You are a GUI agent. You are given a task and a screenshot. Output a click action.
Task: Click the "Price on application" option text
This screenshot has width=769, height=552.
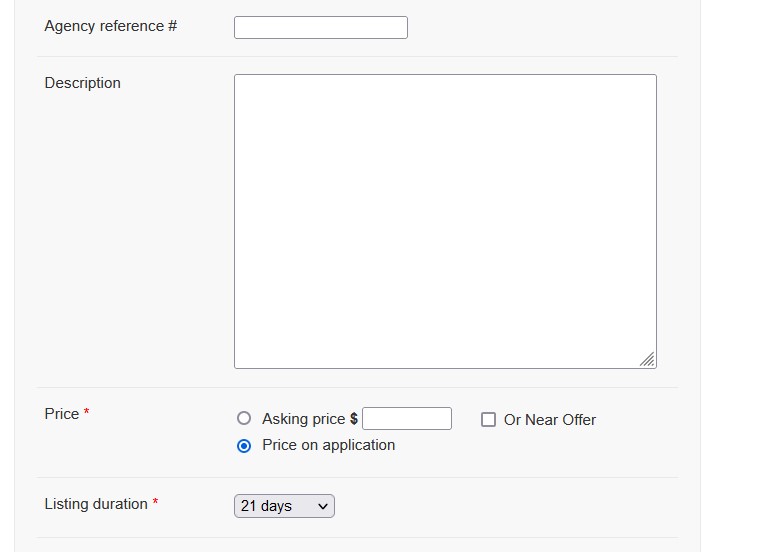point(328,445)
